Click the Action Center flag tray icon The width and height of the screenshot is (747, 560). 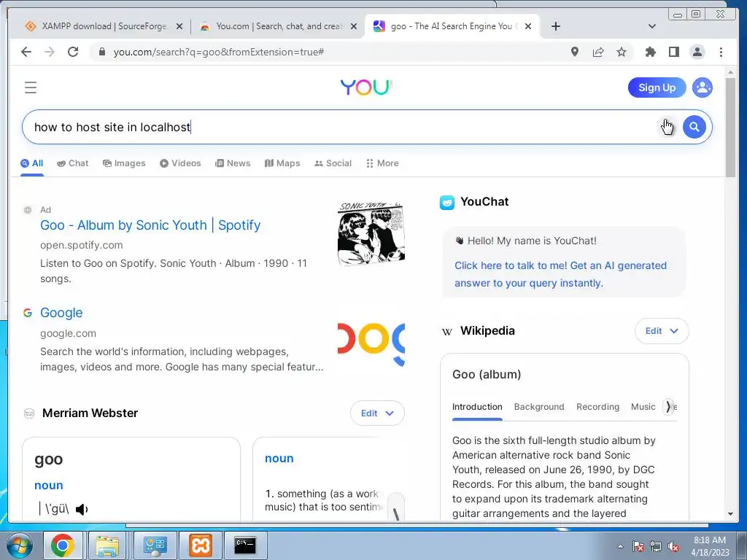click(x=638, y=546)
